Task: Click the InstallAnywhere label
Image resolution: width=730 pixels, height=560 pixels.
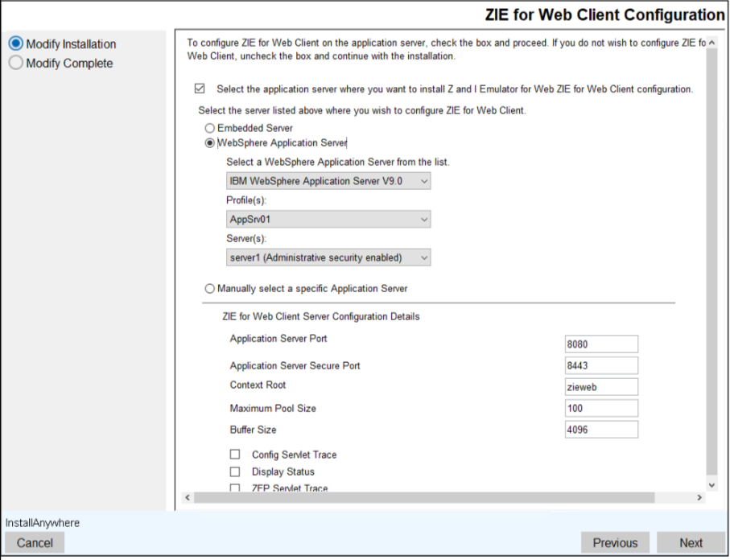Action: (x=43, y=523)
